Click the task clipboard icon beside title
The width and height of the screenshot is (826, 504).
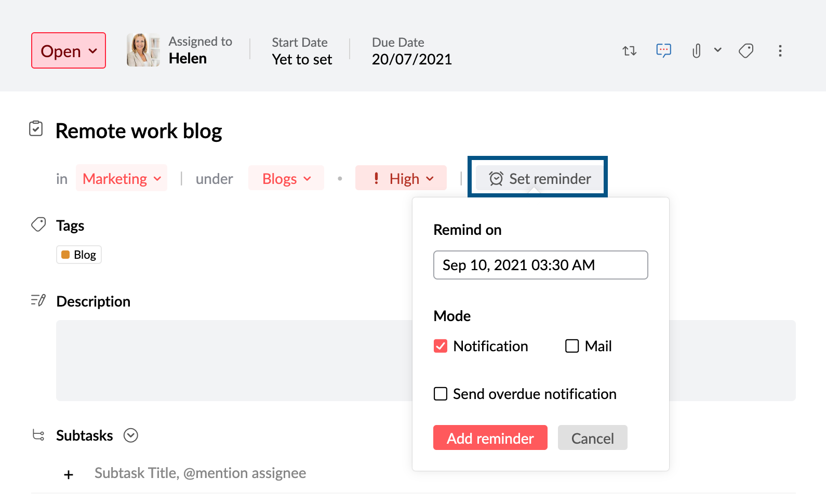[36, 128]
